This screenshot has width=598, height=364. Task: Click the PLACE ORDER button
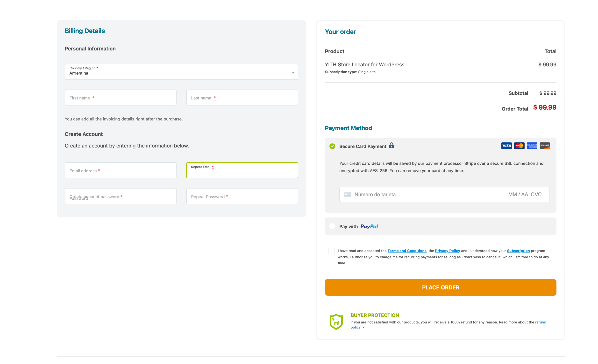[441, 287]
